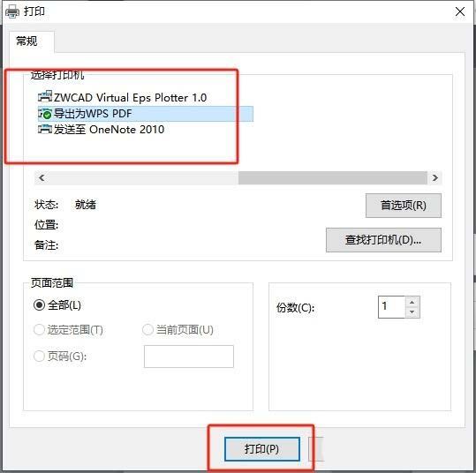Click the 打印(P) button
Viewport: 476px width, 473px height.
(262, 449)
